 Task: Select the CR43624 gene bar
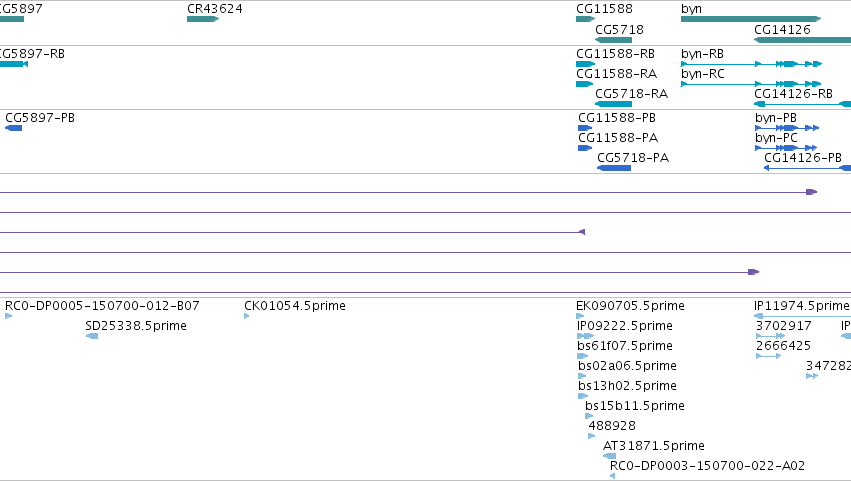202,19
